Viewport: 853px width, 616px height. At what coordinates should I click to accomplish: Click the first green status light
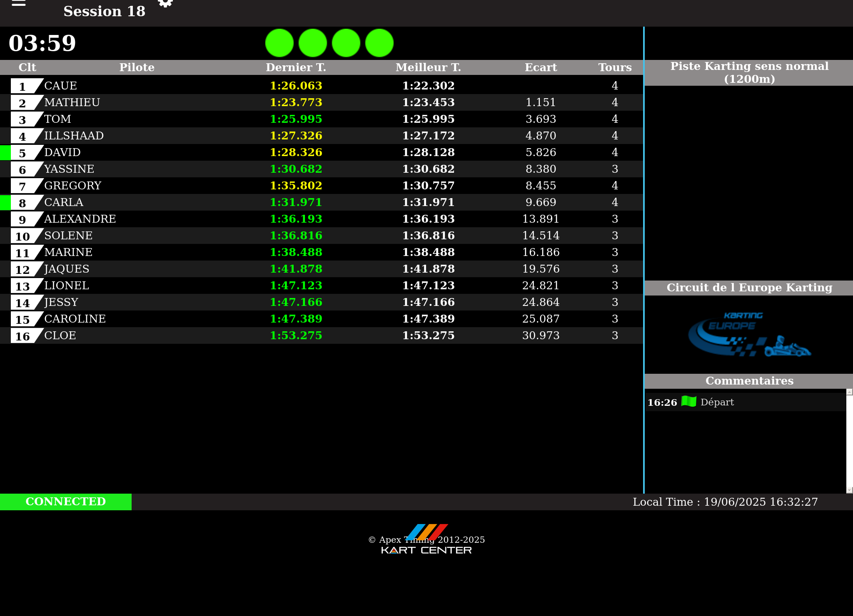pos(279,43)
